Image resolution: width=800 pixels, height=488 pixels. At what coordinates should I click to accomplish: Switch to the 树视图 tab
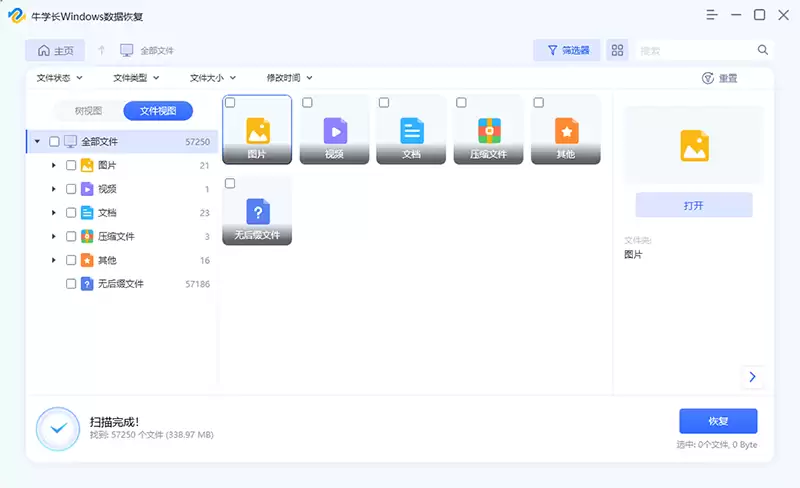tap(88, 111)
